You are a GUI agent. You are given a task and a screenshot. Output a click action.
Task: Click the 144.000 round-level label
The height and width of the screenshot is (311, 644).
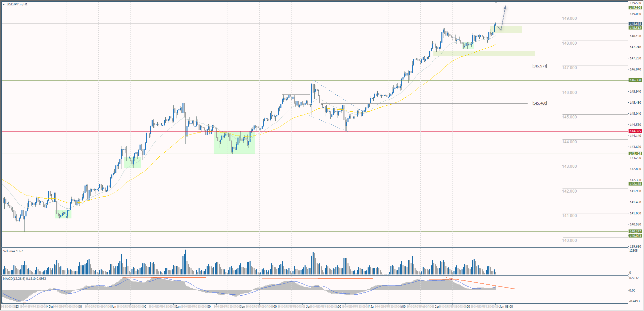click(x=570, y=142)
